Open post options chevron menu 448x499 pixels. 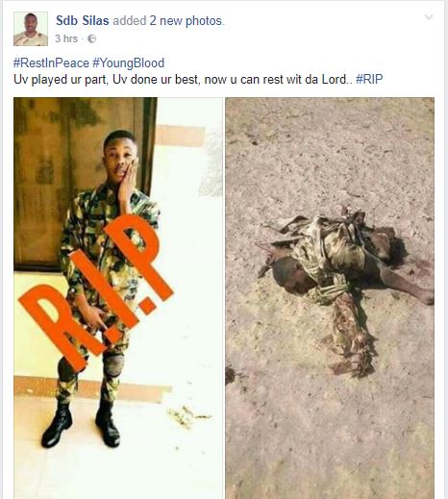click(428, 17)
